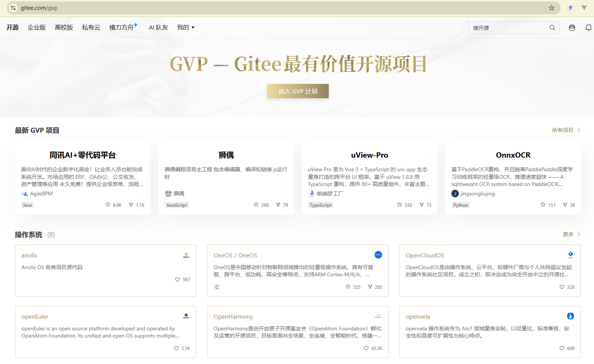Open the OpenHarmony organization link
Image resolution: width=594 pixels, height=364 pixels.
pyautogui.click(x=233, y=317)
